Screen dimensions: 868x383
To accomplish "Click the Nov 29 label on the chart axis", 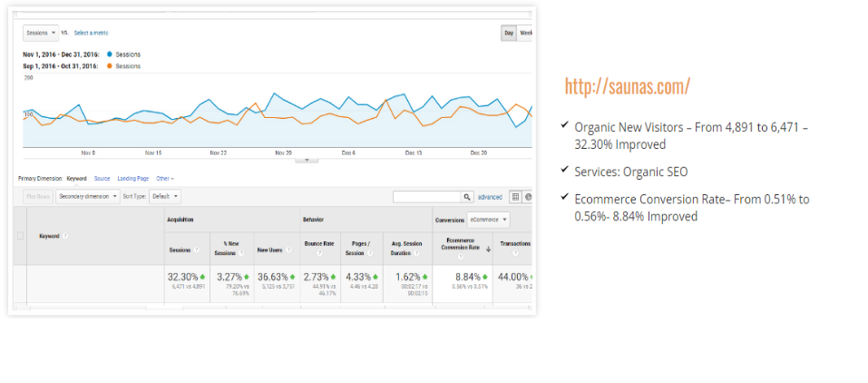I will (283, 152).
